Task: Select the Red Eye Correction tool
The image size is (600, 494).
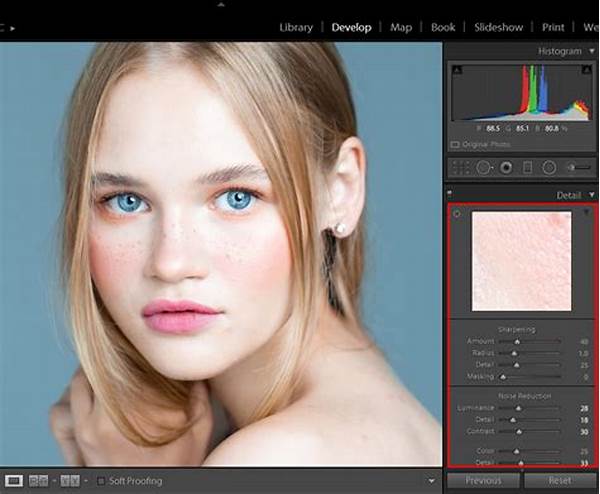Action: pos(506,168)
